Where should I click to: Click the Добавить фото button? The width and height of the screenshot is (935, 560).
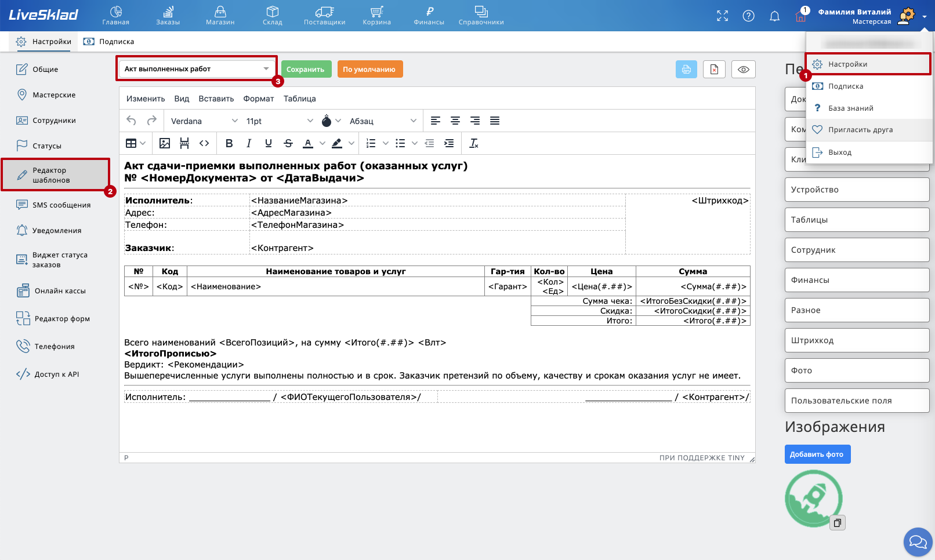pyautogui.click(x=817, y=454)
